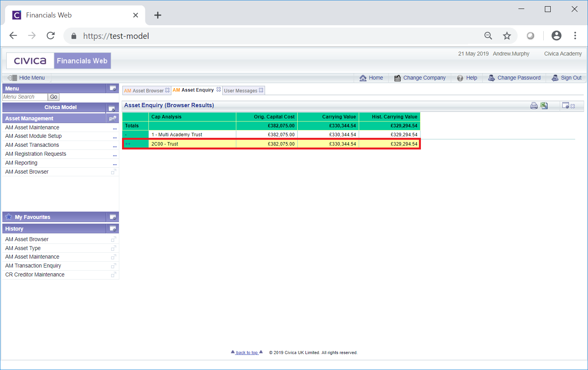This screenshot has width=588, height=370.
Task: Click the Go button next to Menu Search
Action: (x=54, y=97)
